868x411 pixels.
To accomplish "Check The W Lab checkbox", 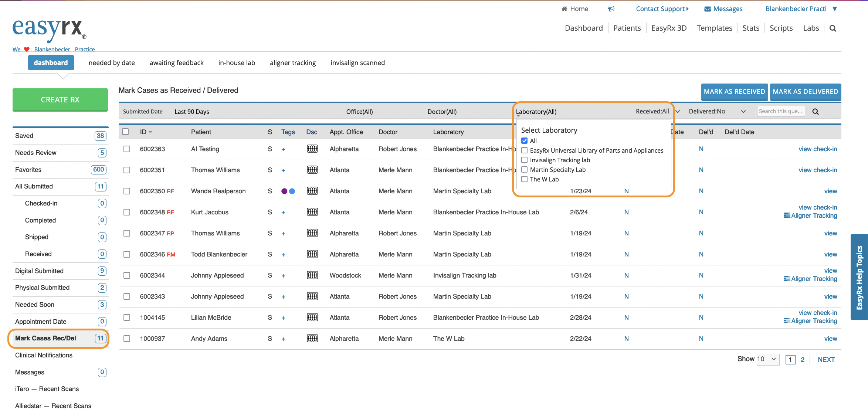I will pyautogui.click(x=524, y=179).
